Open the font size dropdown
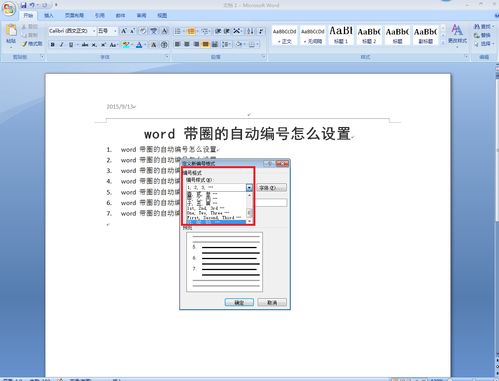Screen dimensions: 499x381 click(115, 31)
